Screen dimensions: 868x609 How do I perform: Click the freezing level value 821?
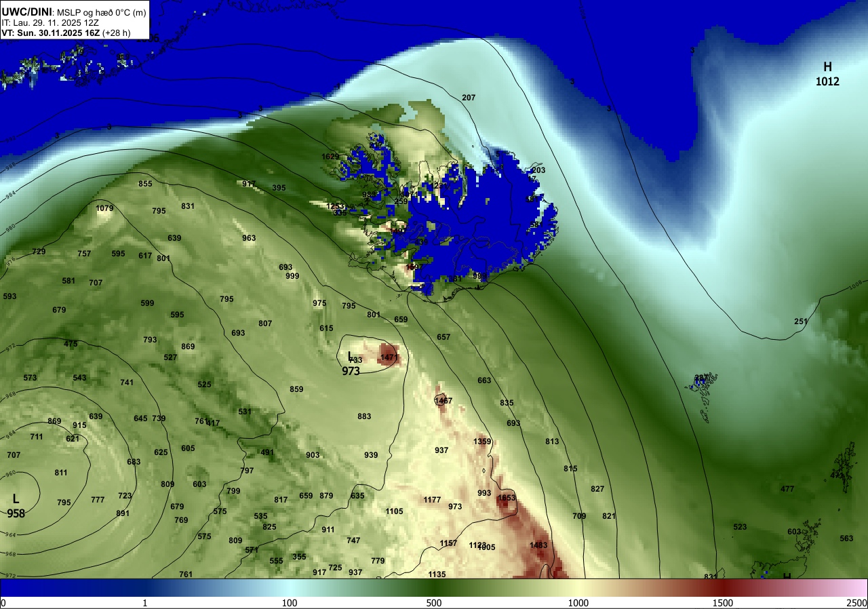tap(609, 516)
